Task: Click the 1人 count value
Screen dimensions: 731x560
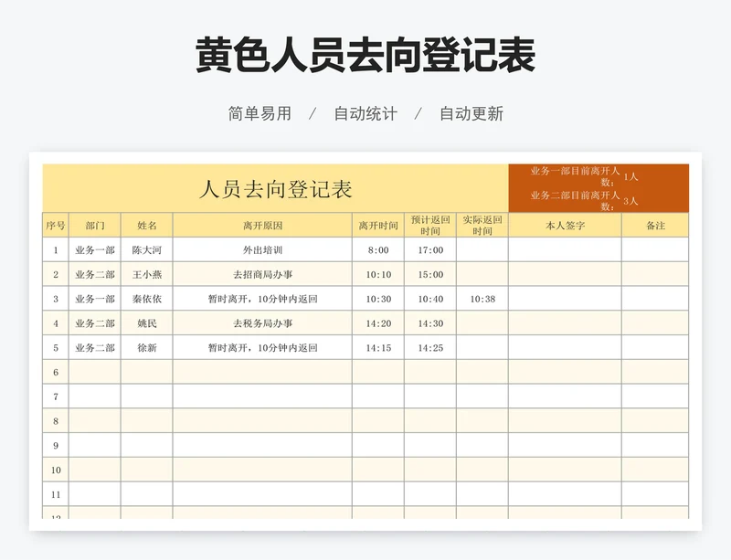Action: [630, 176]
